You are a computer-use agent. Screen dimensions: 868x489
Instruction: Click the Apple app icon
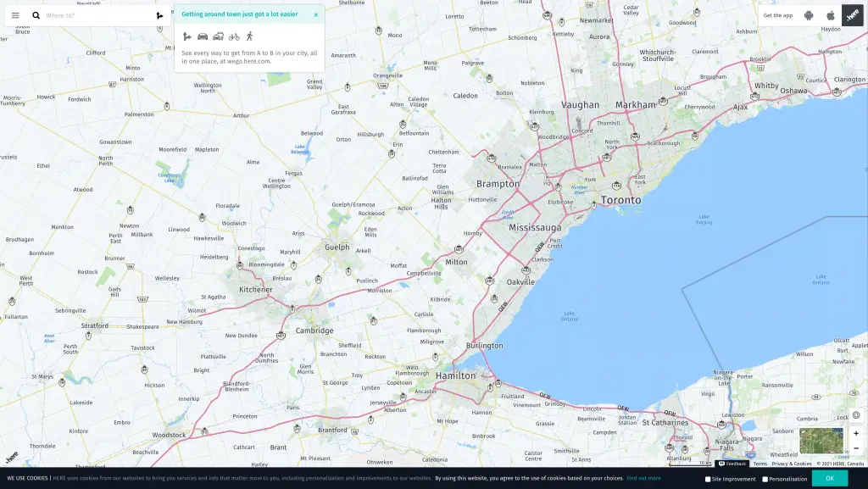coord(829,14)
